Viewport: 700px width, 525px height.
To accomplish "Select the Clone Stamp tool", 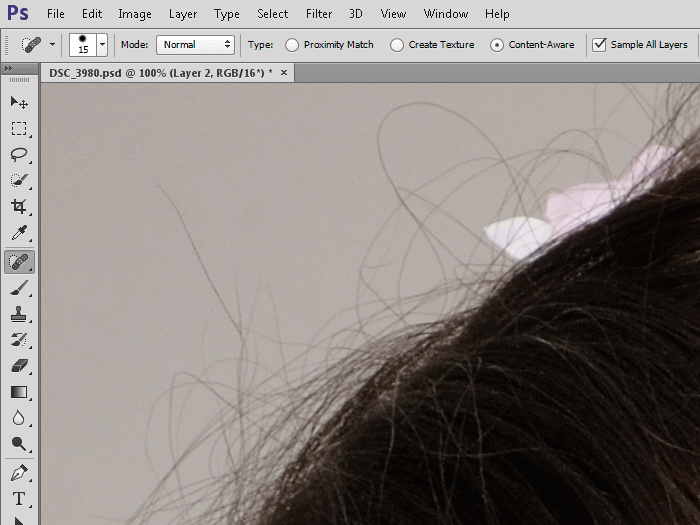I will pyautogui.click(x=19, y=314).
